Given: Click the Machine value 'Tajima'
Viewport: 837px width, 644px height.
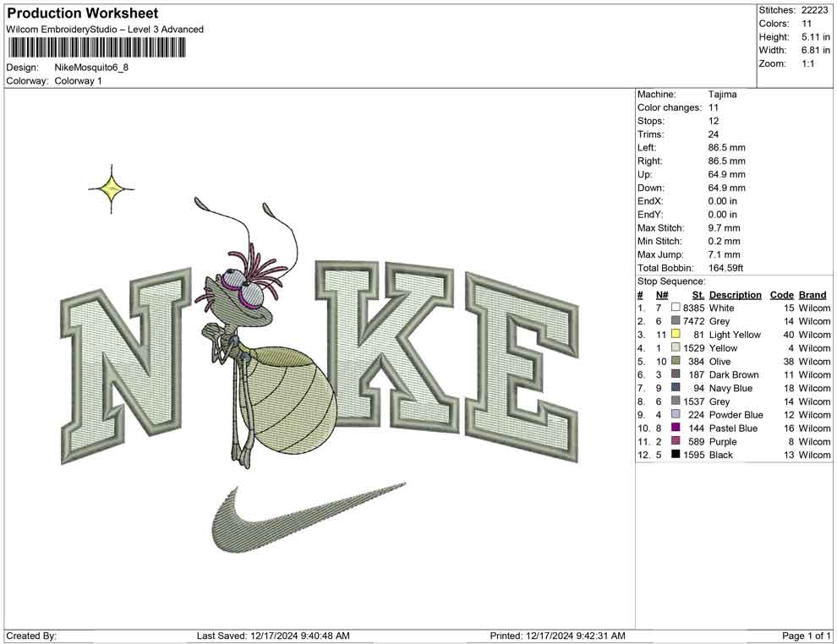Looking at the screenshot, I should pos(722,94).
